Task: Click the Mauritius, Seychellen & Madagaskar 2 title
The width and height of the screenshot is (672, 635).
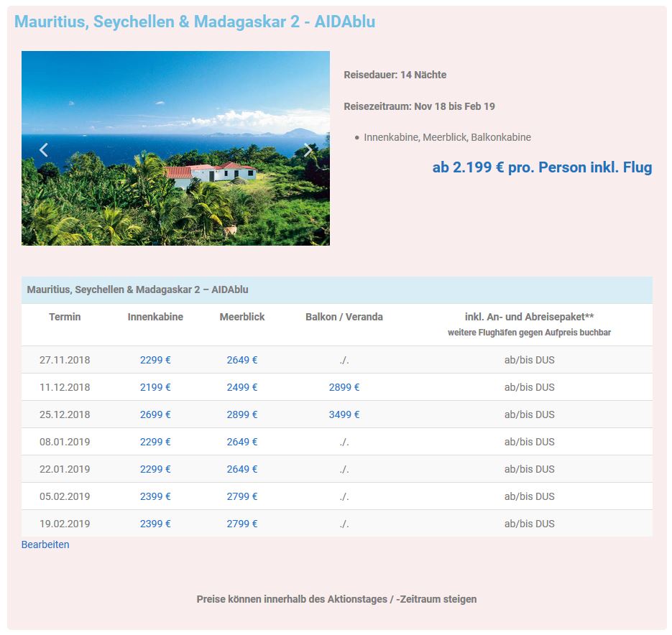Action: point(194,22)
